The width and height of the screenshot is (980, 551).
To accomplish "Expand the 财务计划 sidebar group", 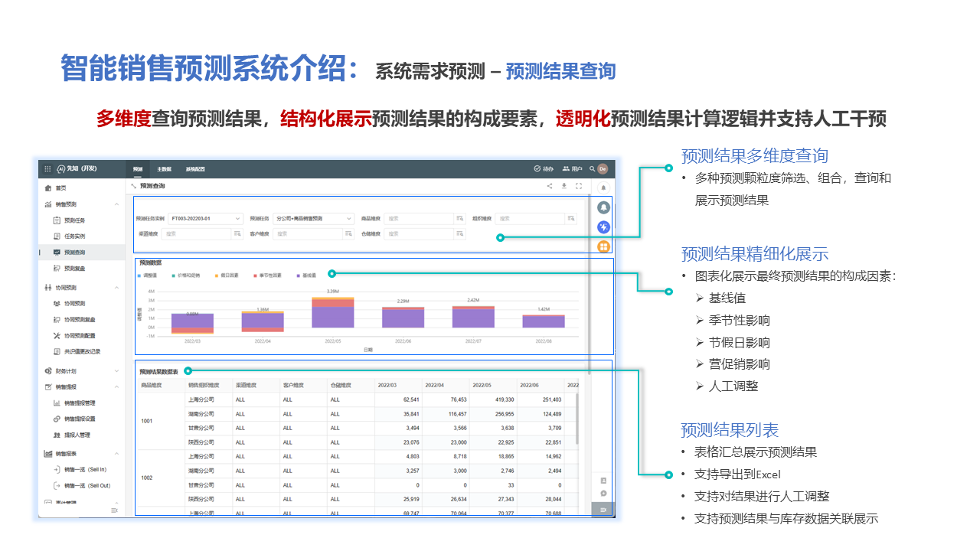I will tap(116, 370).
